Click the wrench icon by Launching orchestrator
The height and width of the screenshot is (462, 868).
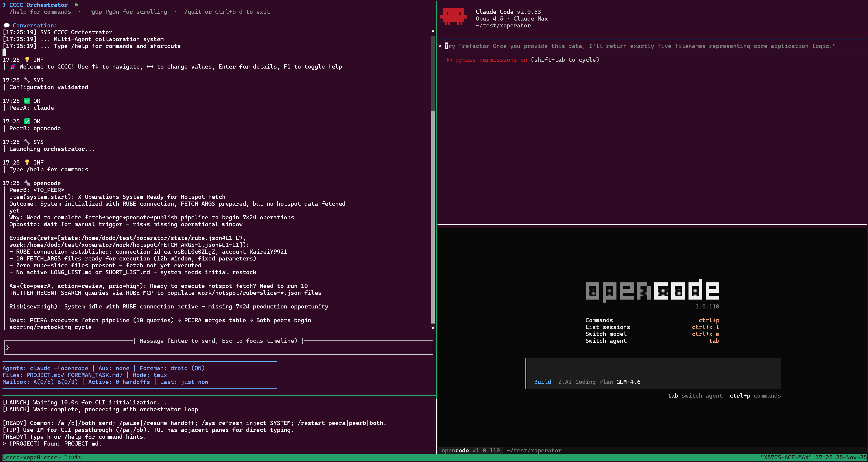coord(27,142)
